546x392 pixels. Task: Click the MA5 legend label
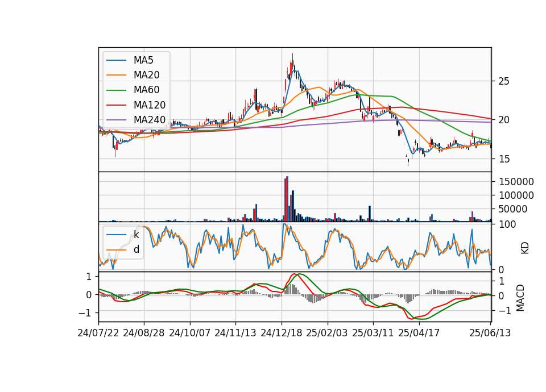click(143, 60)
